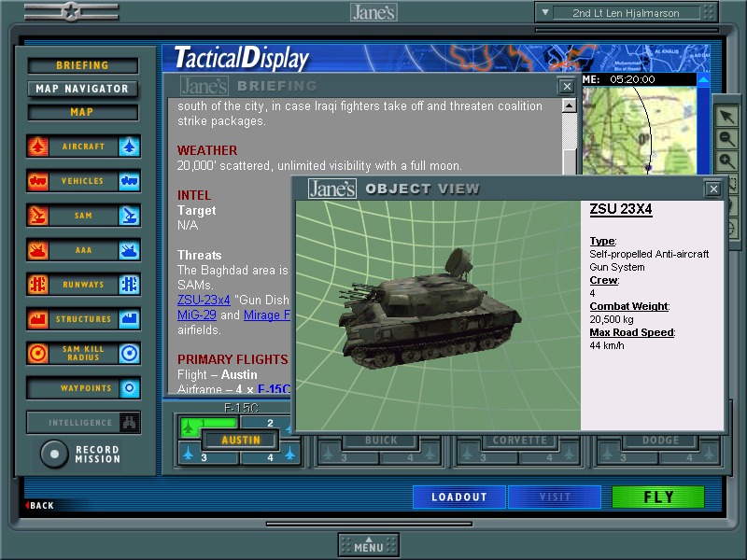Open the Mirage F link
Screen dimensions: 747x560
point(267,315)
